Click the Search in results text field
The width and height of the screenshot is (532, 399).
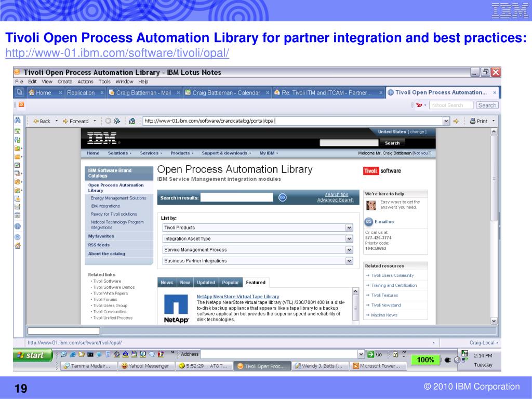[x=237, y=197]
